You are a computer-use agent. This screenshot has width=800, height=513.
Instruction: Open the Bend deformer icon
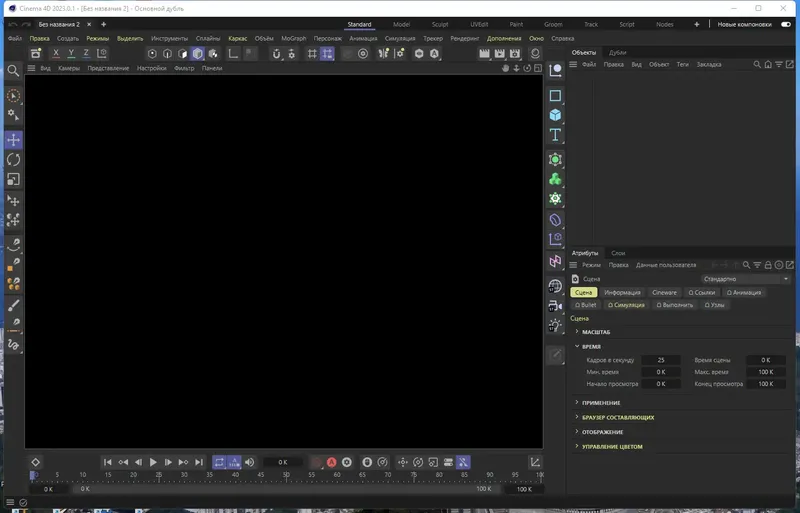tap(555, 220)
